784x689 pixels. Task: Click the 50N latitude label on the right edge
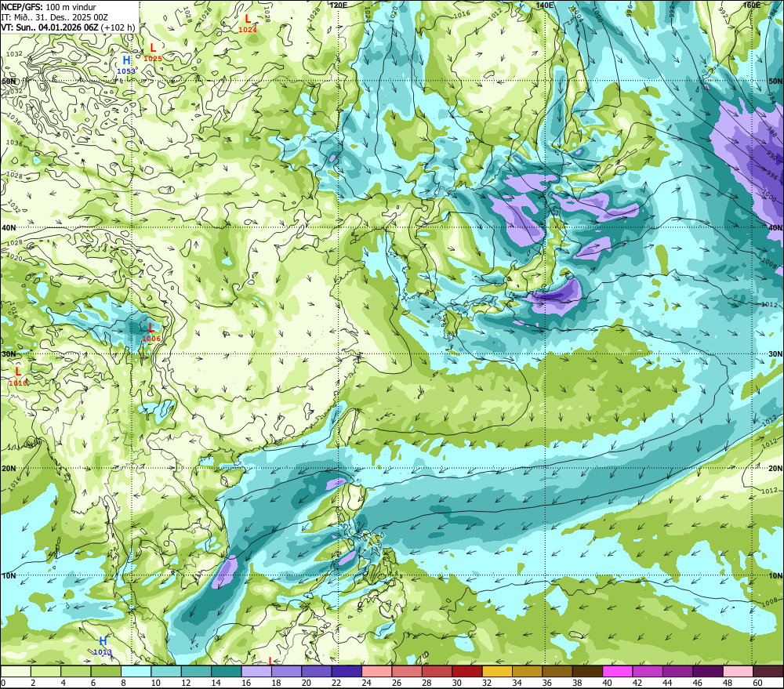tap(775, 81)
